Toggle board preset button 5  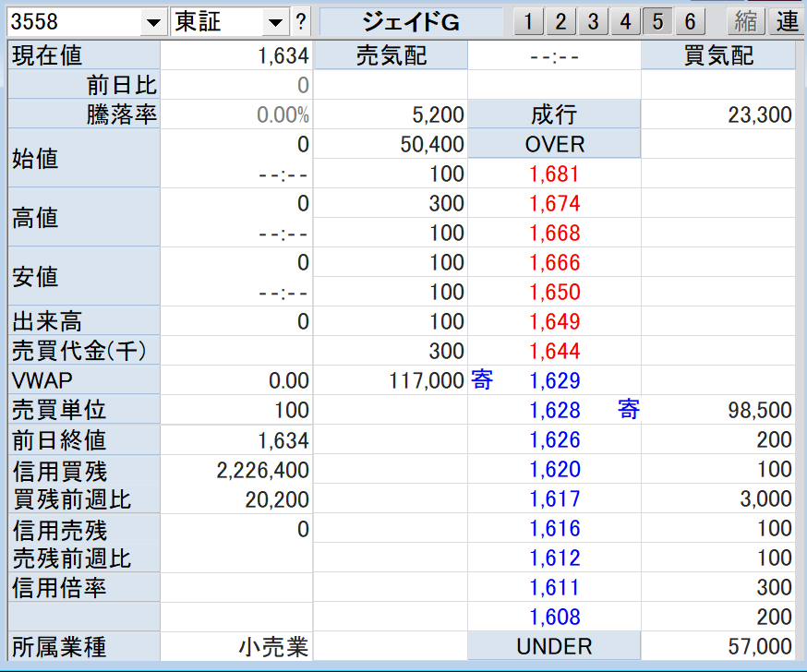(x=657, y=21)
